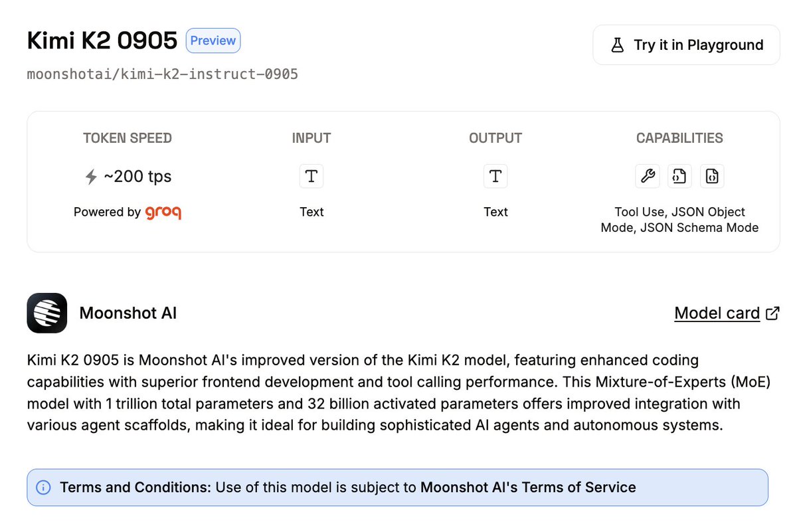797x532 pixels.
Task: Click the flask icon beside Playground text
Action: point(617,45)
